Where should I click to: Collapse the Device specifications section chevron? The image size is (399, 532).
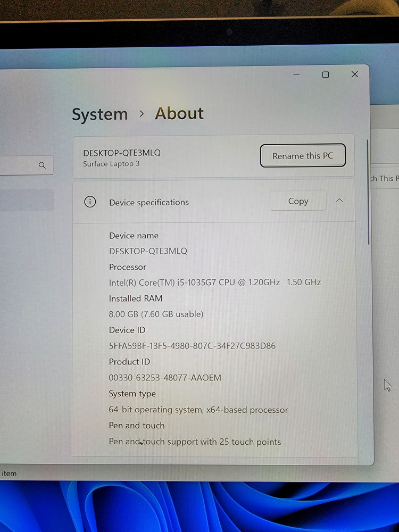tap(339, 201)
